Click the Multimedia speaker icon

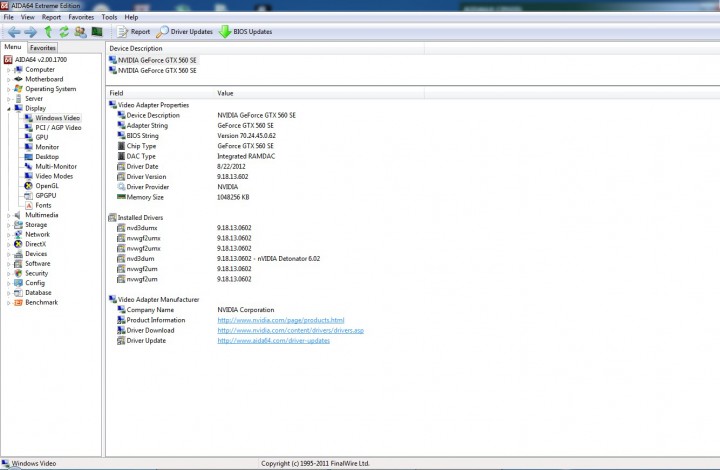click(x=18, y=215)
